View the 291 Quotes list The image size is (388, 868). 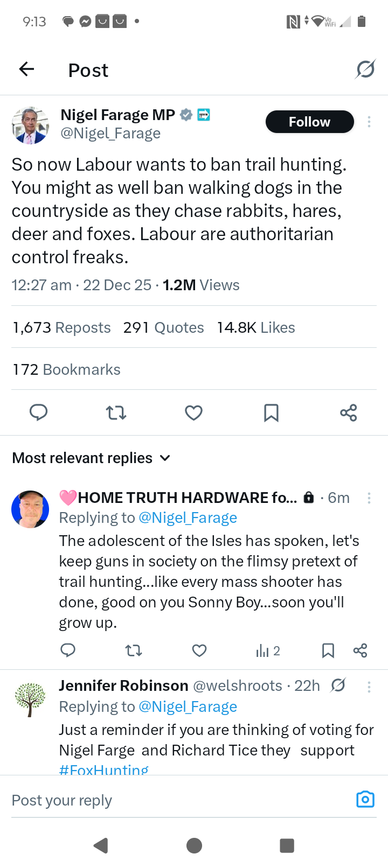tap(163, 327)
